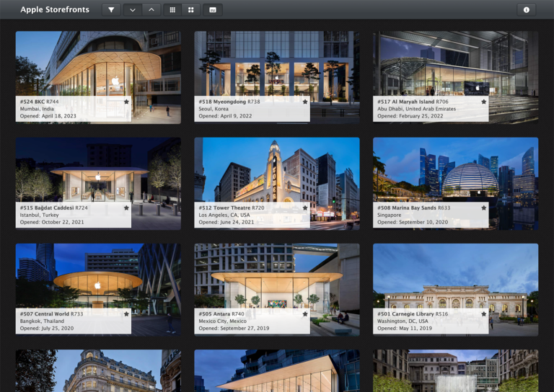
Task: Click the '#515 Bağdat Caddesi R724' title
Action: pos(53,208)
